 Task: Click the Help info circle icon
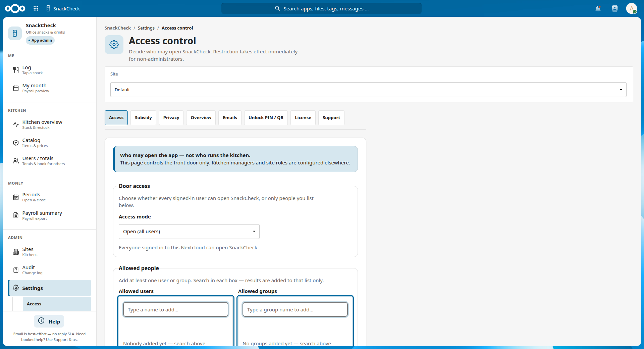pyautogui.click(x=41, y=321)
